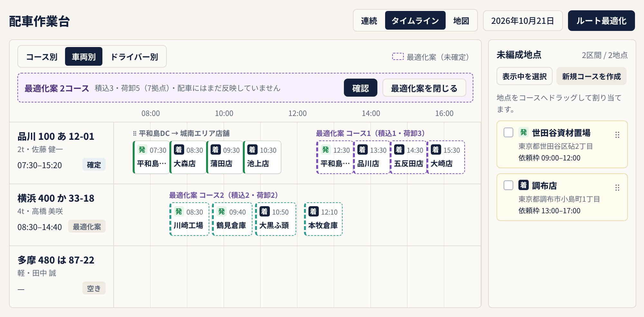Switch to 連続 view
Viewport: 644px width, 317px height.
(369, 21)
